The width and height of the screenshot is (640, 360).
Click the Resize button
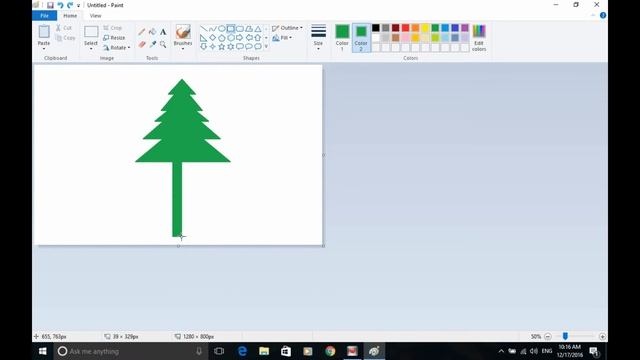(114, 38)
